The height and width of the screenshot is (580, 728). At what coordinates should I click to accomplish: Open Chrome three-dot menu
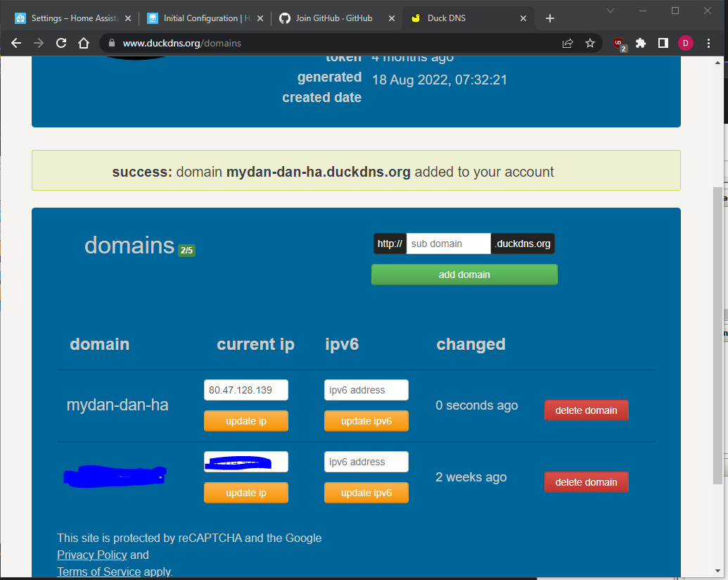coord(708,43)
